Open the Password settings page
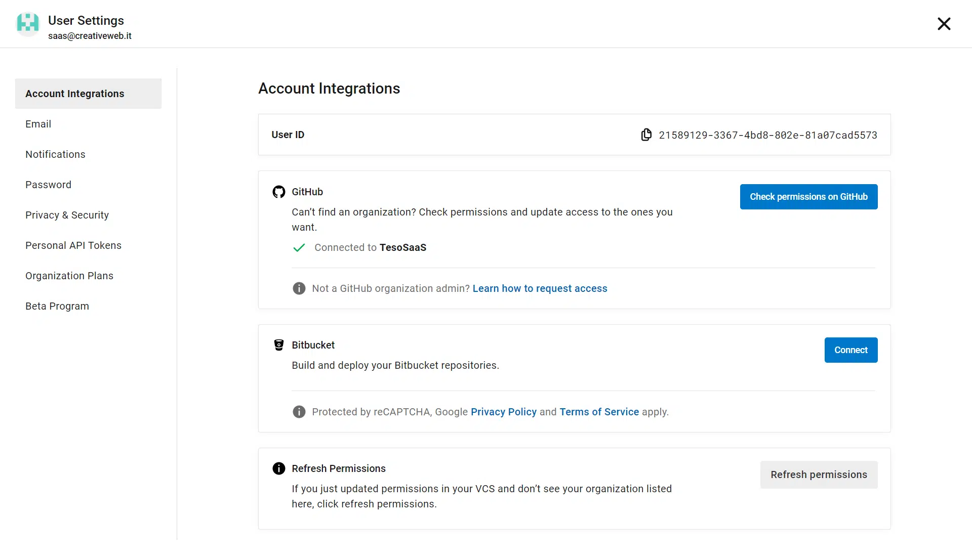 (x=48, y=185)
